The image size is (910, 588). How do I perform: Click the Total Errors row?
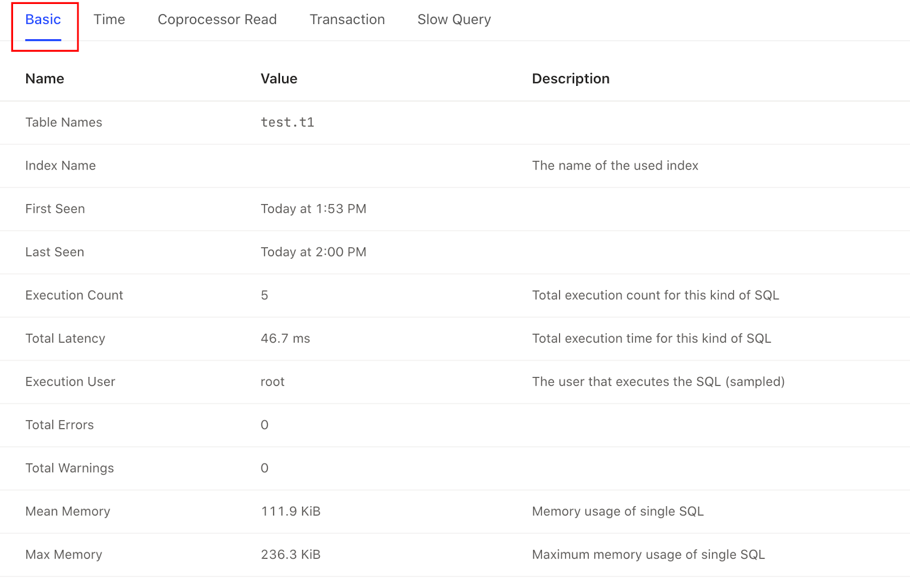tap(59, 425)
